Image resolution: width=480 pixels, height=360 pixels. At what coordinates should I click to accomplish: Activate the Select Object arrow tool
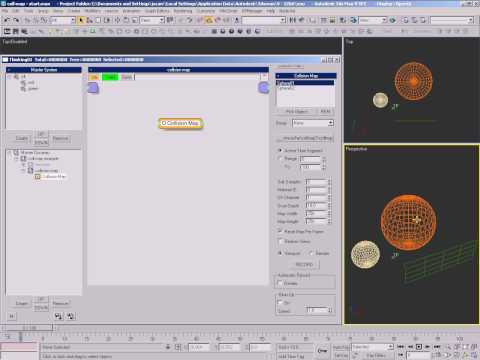[x=81, y=20]
